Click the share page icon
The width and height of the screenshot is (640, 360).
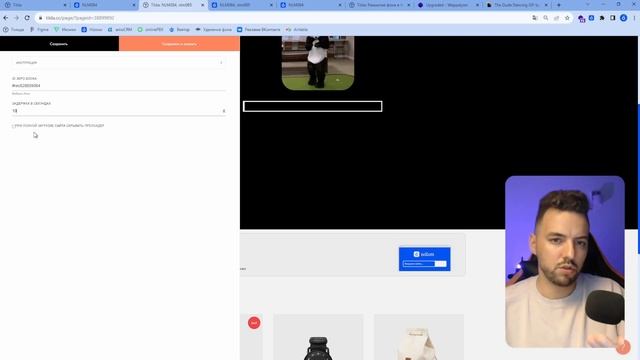pos(556,18)
